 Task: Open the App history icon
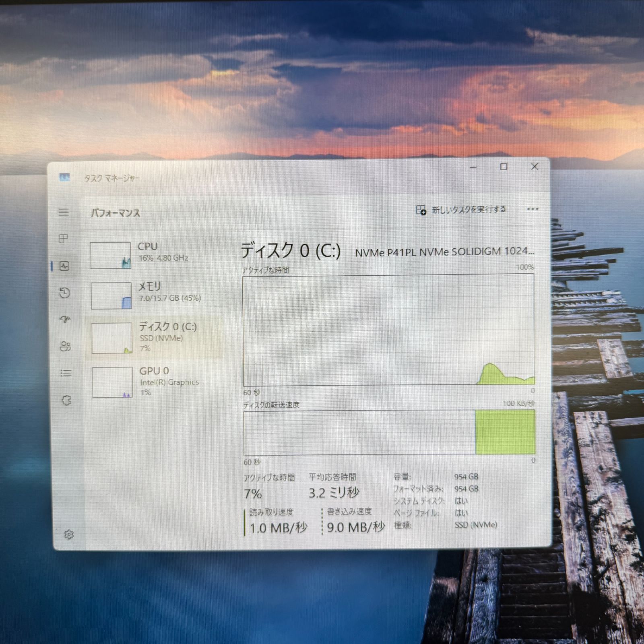pyautogui.click(x=65, y=293)
